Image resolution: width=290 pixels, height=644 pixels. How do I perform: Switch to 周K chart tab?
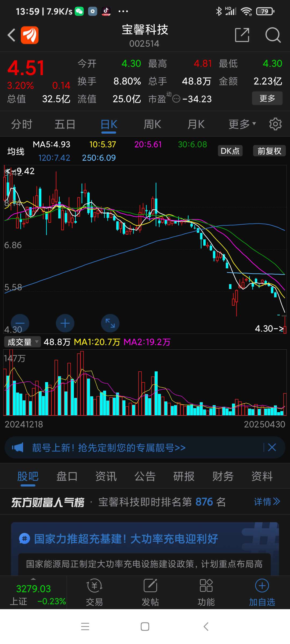click(x=152, y=124)
